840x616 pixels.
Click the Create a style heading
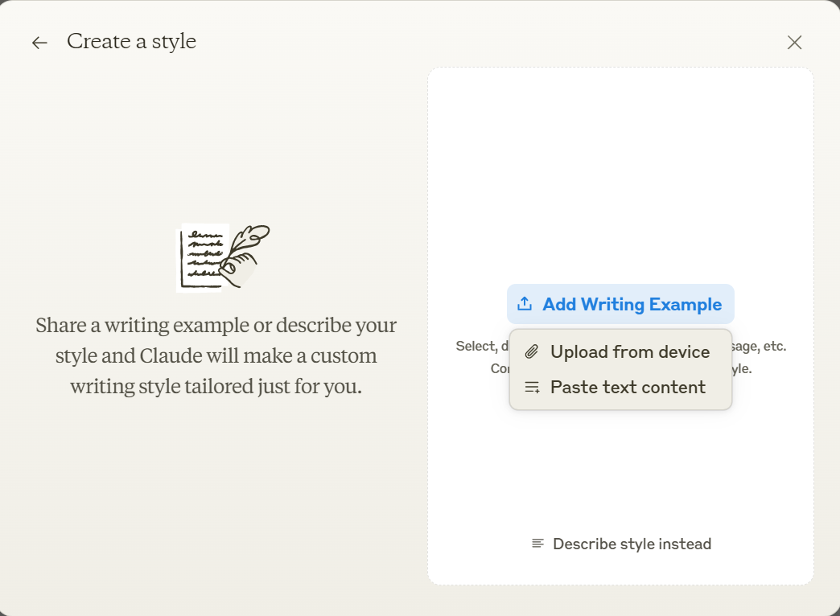coord(131,41)
